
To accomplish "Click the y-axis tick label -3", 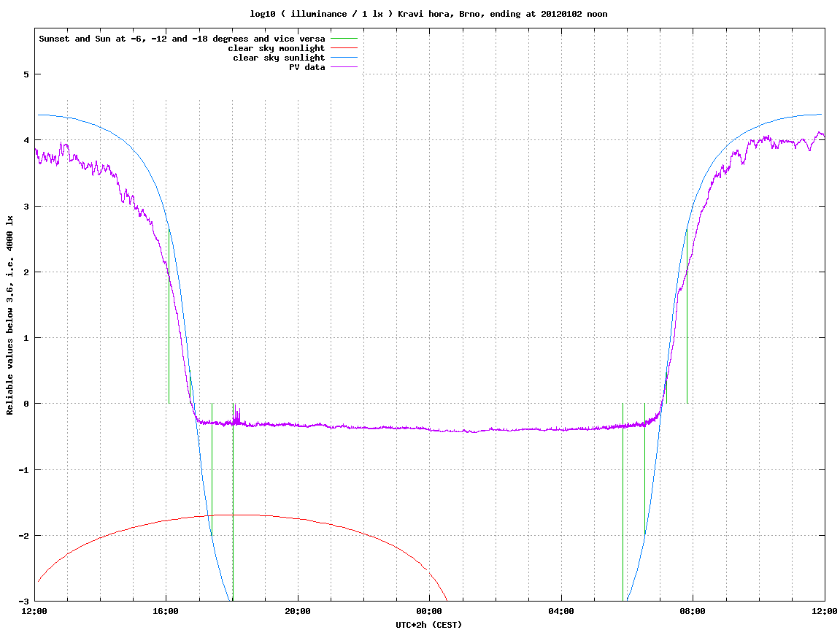I will click(23, 602).
